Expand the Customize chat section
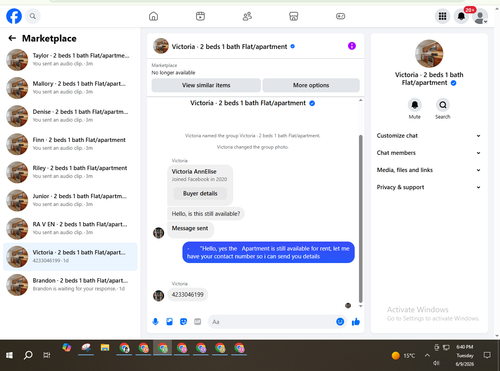 click(428, 136)
